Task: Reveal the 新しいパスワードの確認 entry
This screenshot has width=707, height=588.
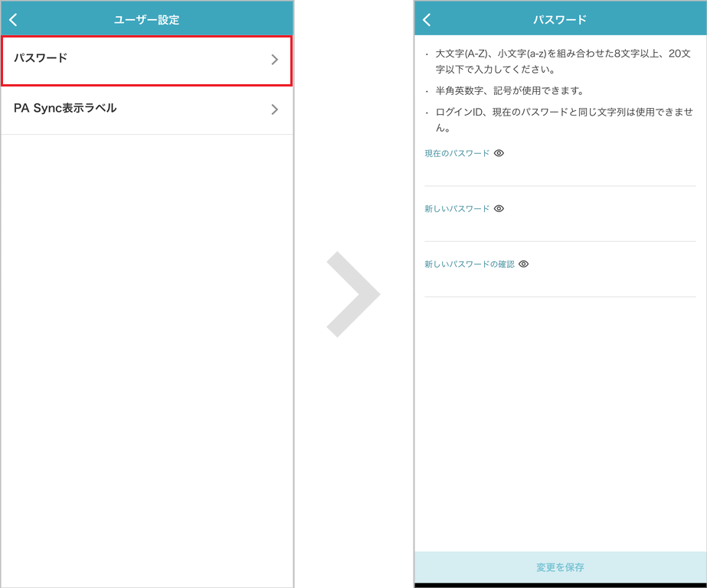Action: click(x=523, y=264)
